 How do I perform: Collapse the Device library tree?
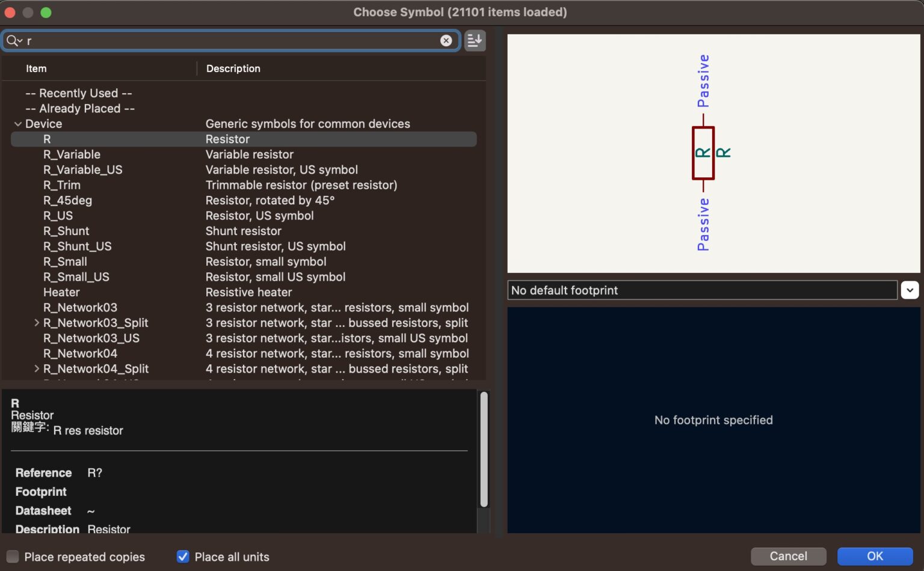[x=17, y=124]
